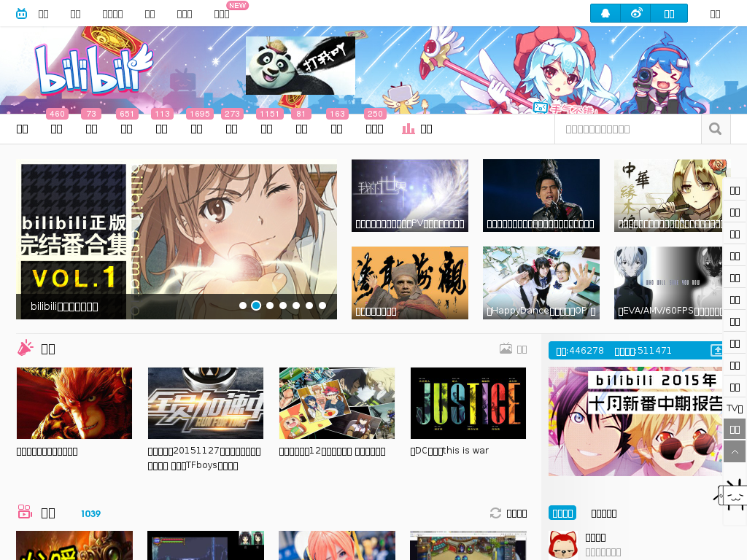Open the category with the 113 badge
The height and width of the screenshot is (560, 747).
(x=161, y=128)
